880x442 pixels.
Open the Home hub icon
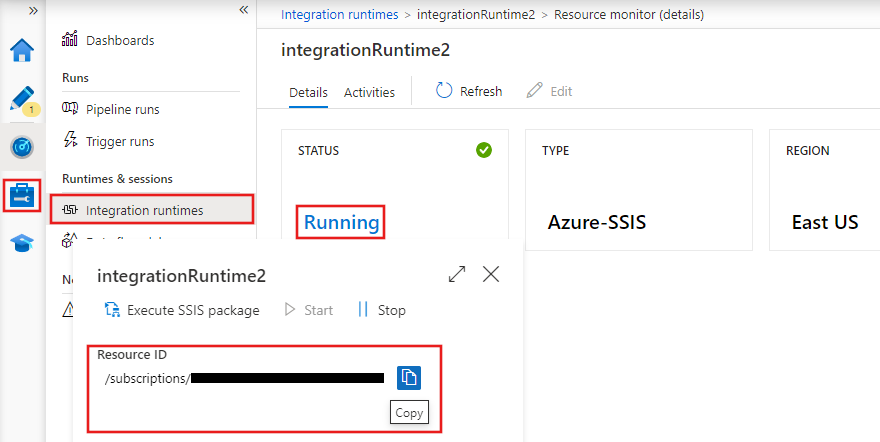click(x=22, y=50)
